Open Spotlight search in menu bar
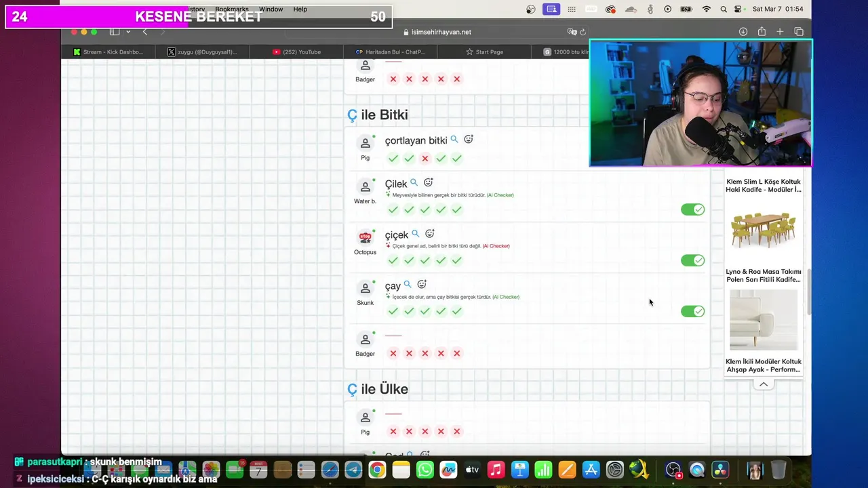 point(723,9)
